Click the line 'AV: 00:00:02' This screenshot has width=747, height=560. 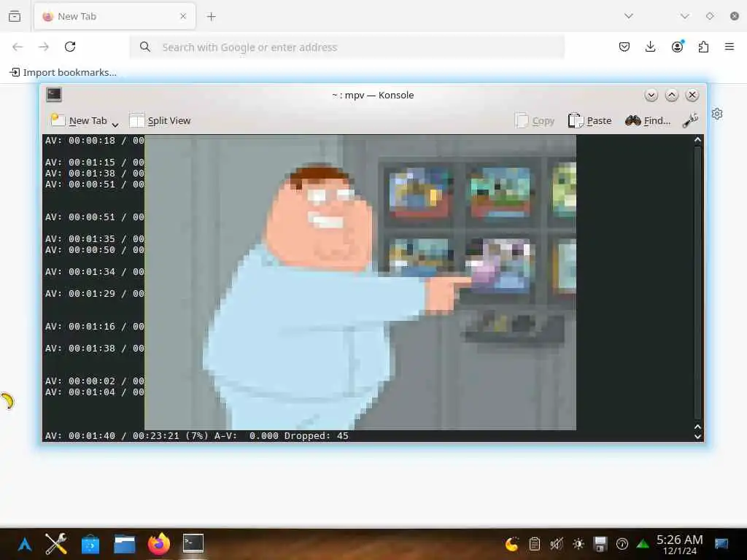[80, 381]
